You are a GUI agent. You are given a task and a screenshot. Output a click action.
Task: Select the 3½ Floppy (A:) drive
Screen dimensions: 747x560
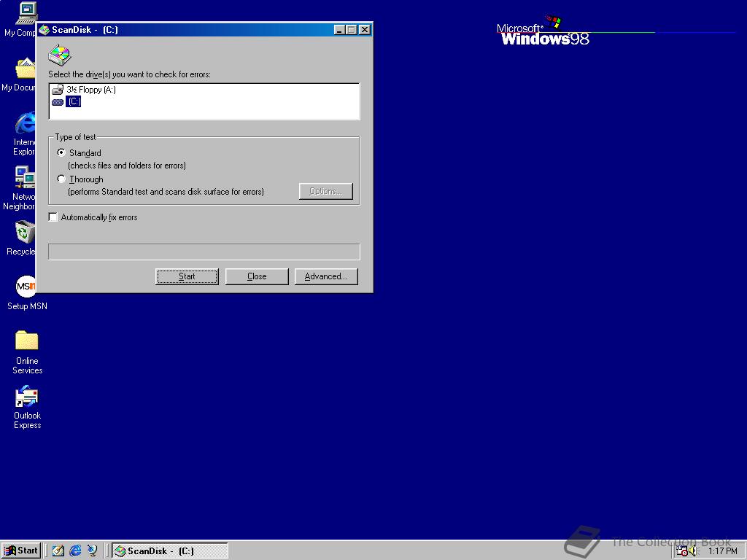click(84, 90)
